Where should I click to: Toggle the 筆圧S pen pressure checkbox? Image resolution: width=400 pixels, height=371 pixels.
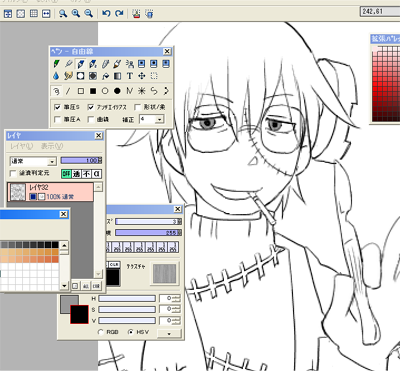coord(57,107)
